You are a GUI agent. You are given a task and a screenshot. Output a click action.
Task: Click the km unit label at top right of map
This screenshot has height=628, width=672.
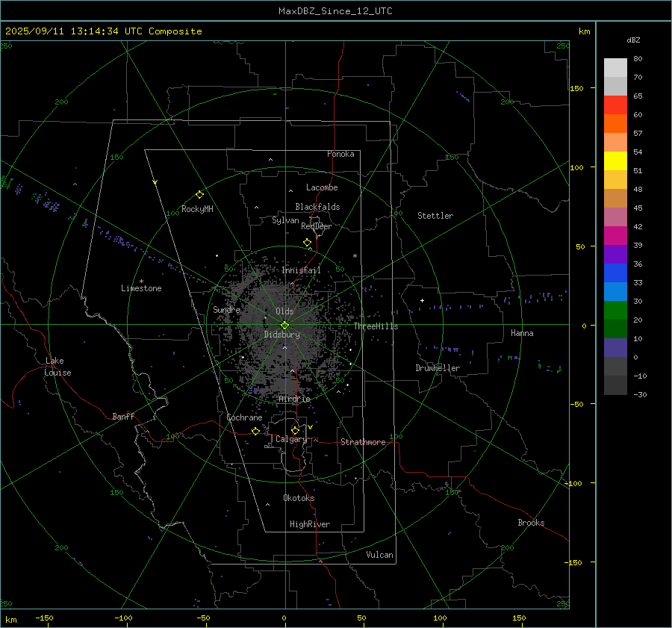[584, 31]
